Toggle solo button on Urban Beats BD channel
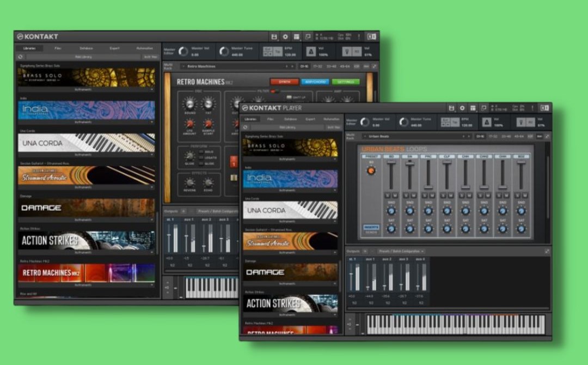The width and height of the screenshot is (588, 365). click(388, 194)
